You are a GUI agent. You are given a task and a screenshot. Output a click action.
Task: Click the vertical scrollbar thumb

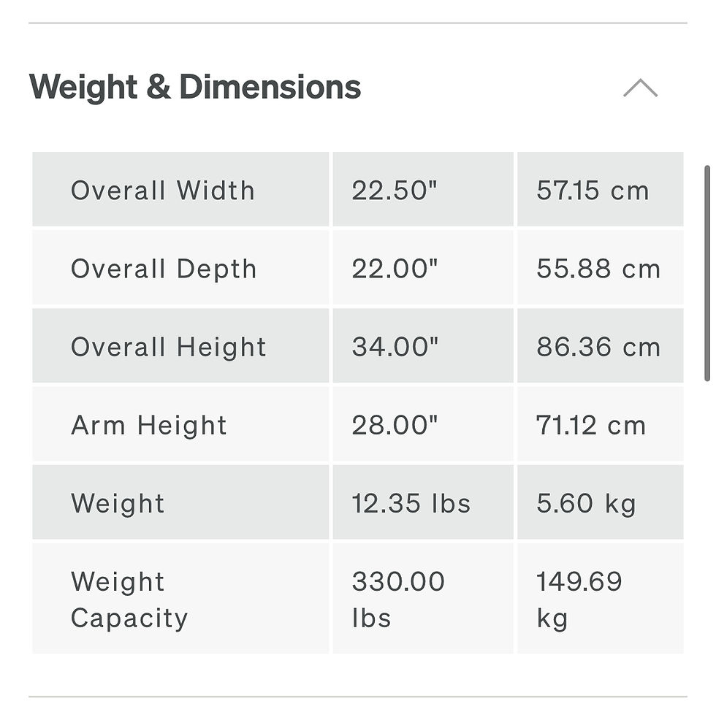(x=707, y=274)
